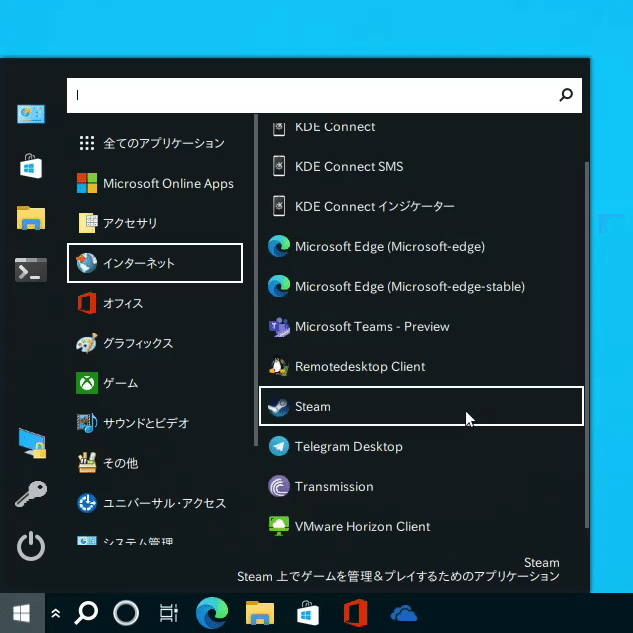
Task: Click the power icon in the sidebar
Action: [x=31, y=546]
